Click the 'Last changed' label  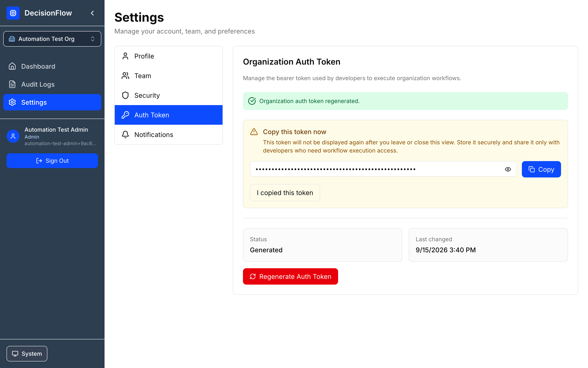click(434, 239)
